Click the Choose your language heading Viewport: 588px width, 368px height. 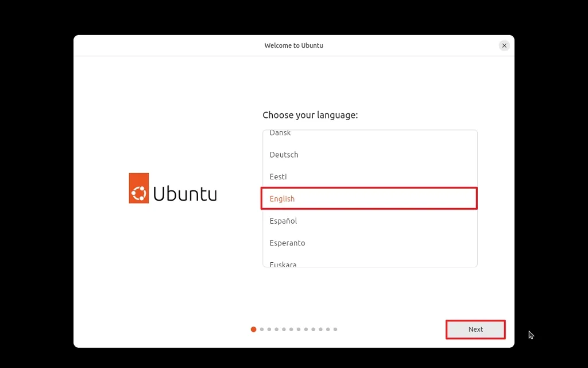click(x=310, y=115)
